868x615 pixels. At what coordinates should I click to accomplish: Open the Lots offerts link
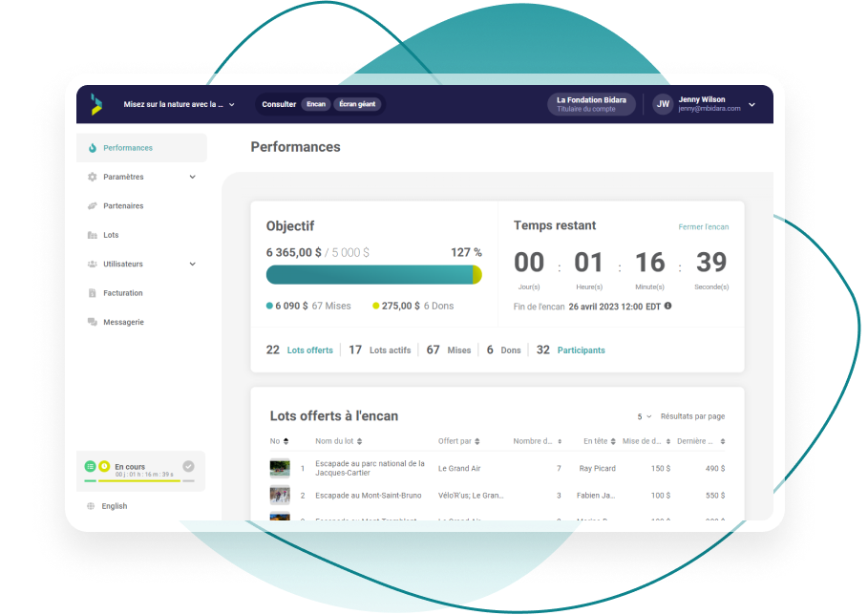[310, 350]
